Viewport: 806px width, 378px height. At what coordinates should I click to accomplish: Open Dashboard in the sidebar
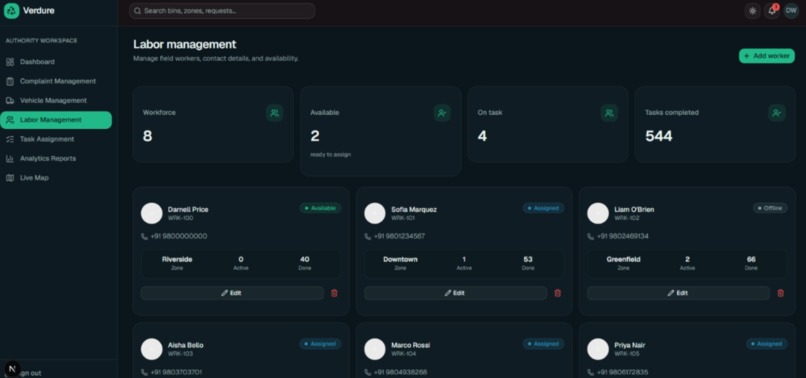point(56,62)
